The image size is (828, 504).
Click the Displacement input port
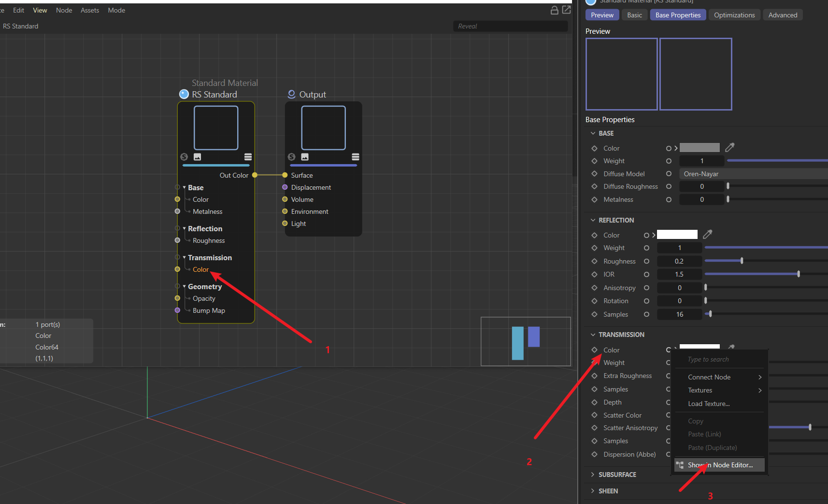285,187
